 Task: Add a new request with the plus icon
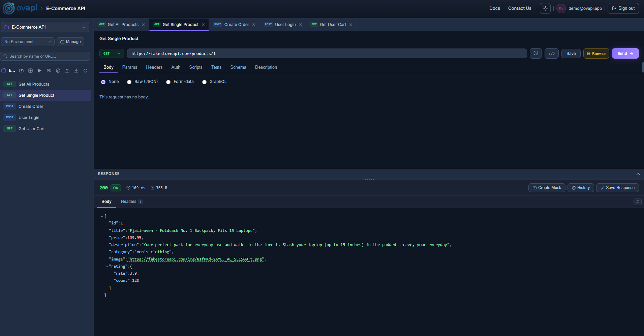click(x=30, y=70)
